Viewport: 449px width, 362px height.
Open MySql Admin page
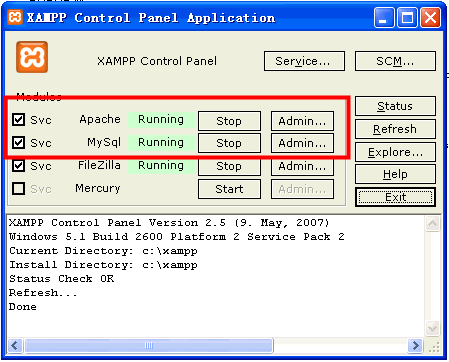[302, 143]
